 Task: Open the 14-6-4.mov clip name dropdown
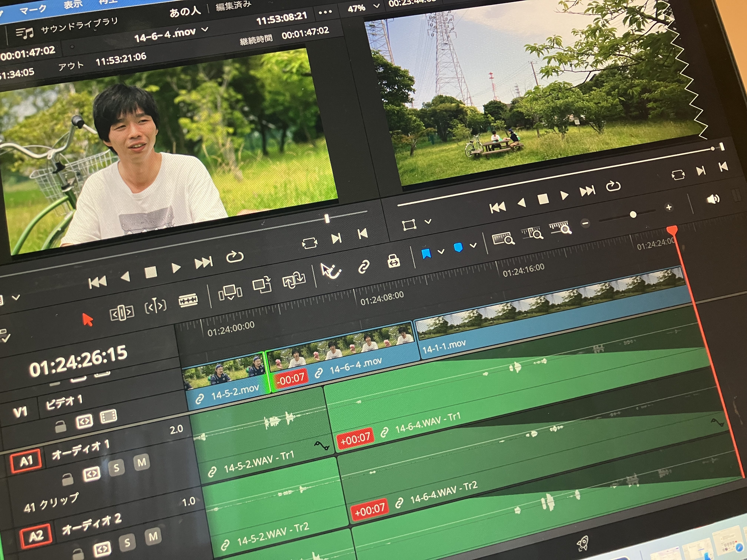point(205,30)
